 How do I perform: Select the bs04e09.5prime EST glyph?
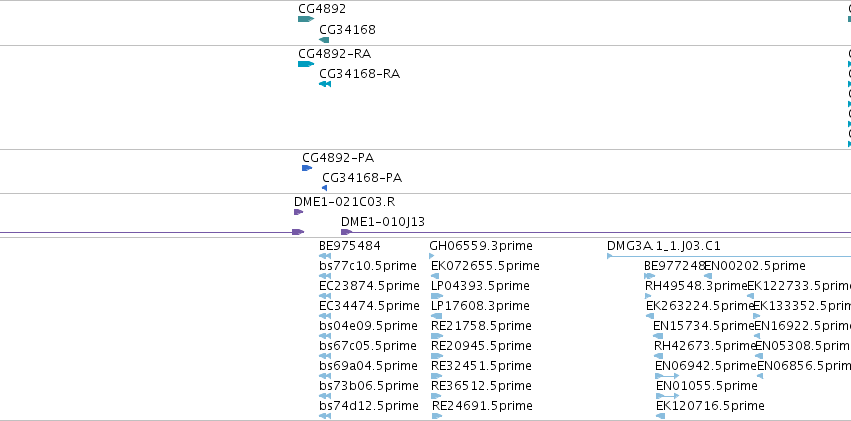click(325, 336)
